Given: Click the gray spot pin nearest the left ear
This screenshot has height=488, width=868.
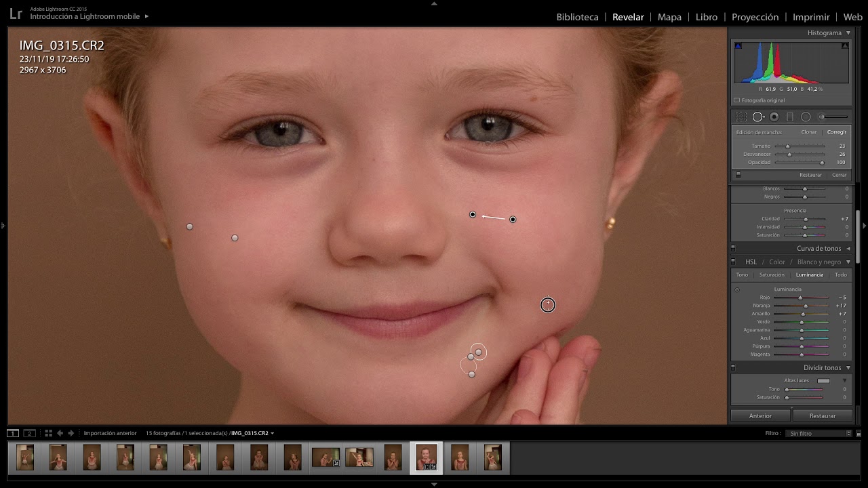Looking at the screenshot, I should 190,226.
